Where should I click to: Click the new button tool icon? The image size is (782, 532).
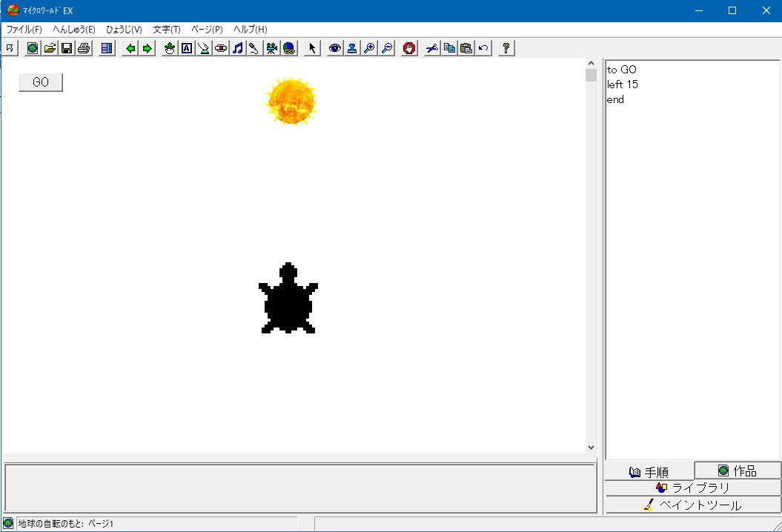click(x=204, y=48)
